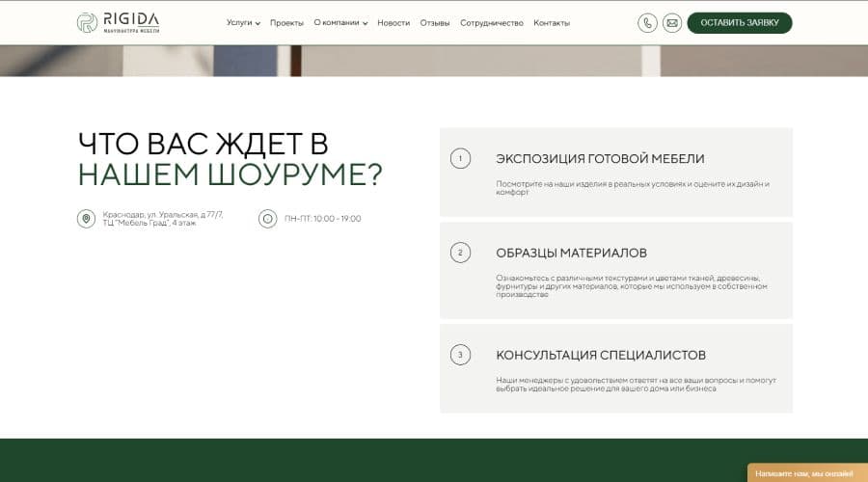Select the Консультация специалистов card heading
The width and height of the screenshot is (868, 482).
pos(600,355)
